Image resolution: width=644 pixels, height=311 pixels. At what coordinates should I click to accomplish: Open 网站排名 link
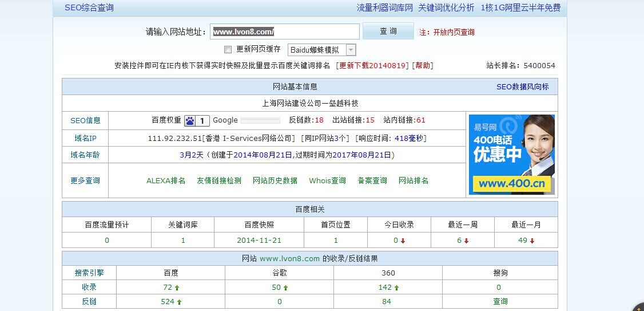pyautogui.click(x=413, y=180)
